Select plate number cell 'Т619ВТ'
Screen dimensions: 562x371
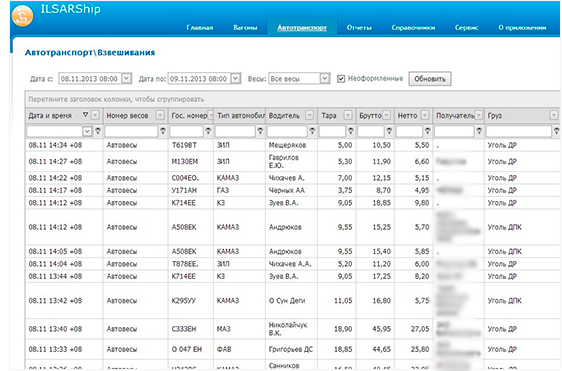(184, 145)
